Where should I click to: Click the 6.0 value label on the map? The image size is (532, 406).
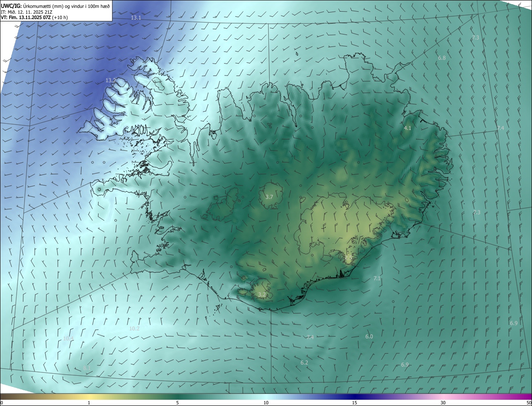[x=369, y=336]
